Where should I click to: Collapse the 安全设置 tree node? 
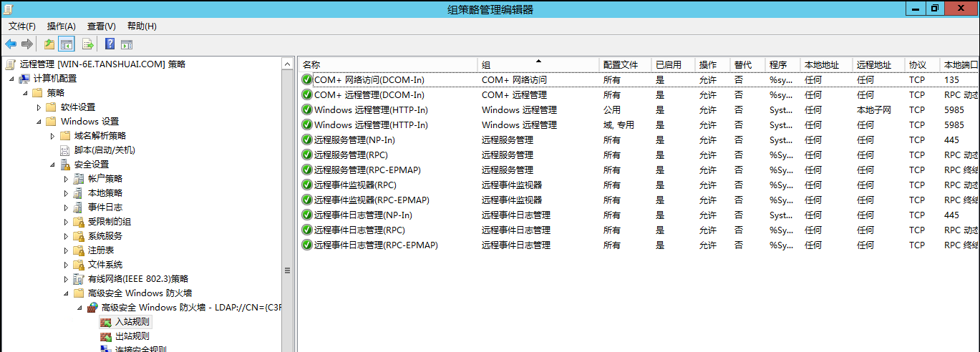[x=52, y=165]
